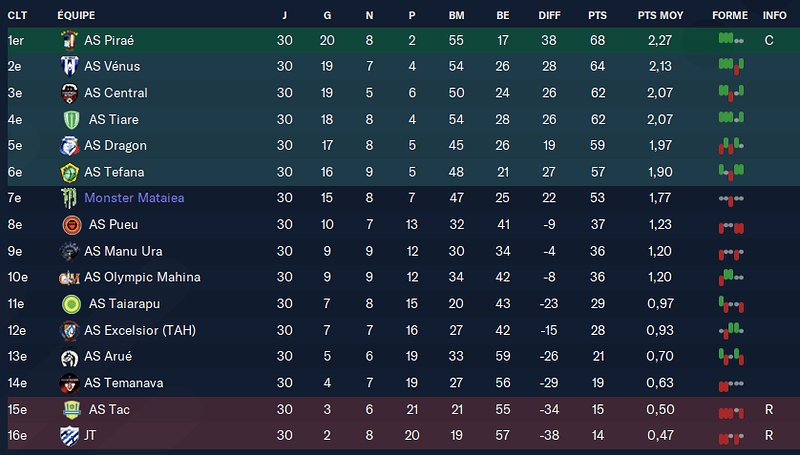This screenshot has width=800, height=455.
Task: Click the AS Tac yellow shield crest
Action: pos(71,410)
